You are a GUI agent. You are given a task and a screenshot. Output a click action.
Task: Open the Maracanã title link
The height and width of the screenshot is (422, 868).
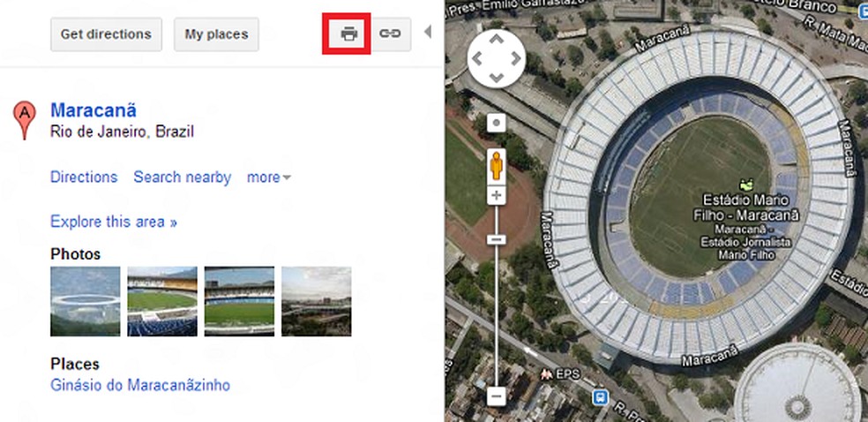94,110
